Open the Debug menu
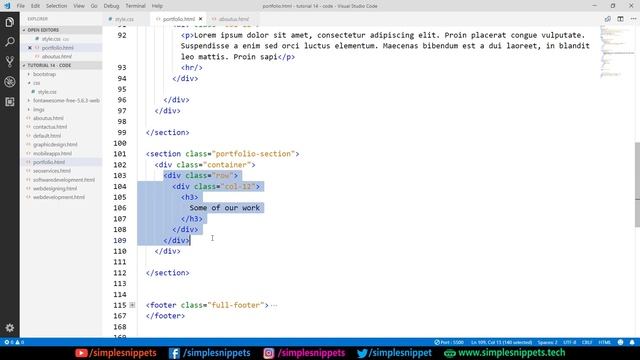This screenshot has height=360, width=640. pyautogui.click(x=111, y=6)
